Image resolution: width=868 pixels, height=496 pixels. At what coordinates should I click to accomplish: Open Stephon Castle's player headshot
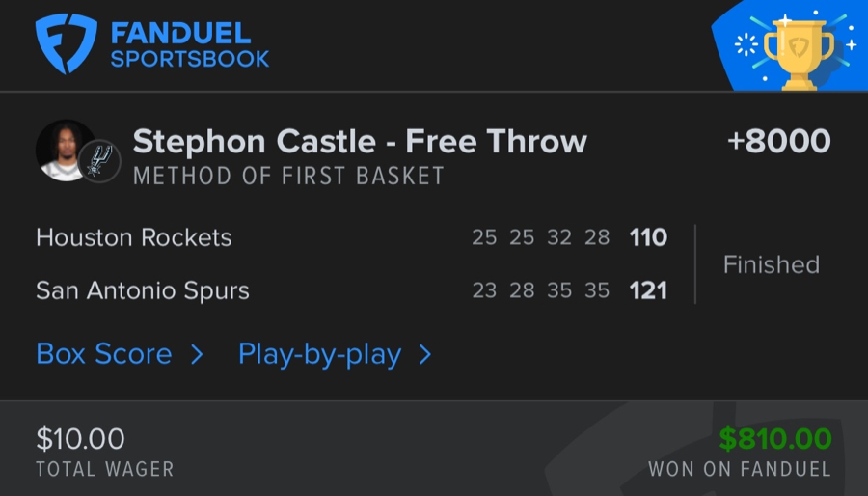pyautogui.click(x=64, y=151)
